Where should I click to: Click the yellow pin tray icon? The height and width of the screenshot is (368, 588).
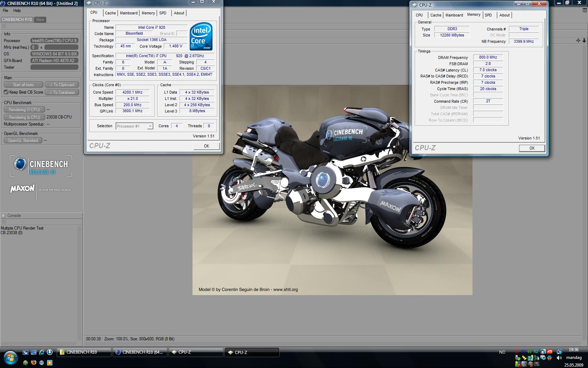[x=524, y=358]
